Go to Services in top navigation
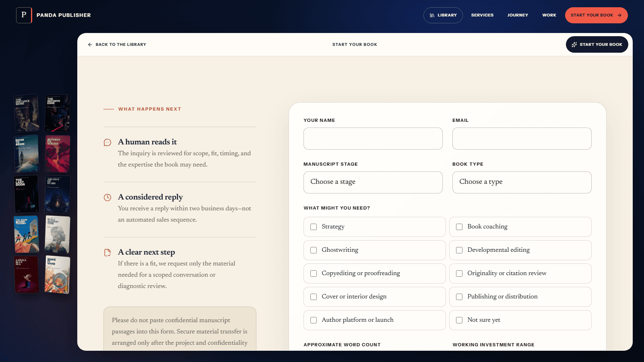Image resolution: width=644 pixels, height=362 pixels. tap(482, 15)
